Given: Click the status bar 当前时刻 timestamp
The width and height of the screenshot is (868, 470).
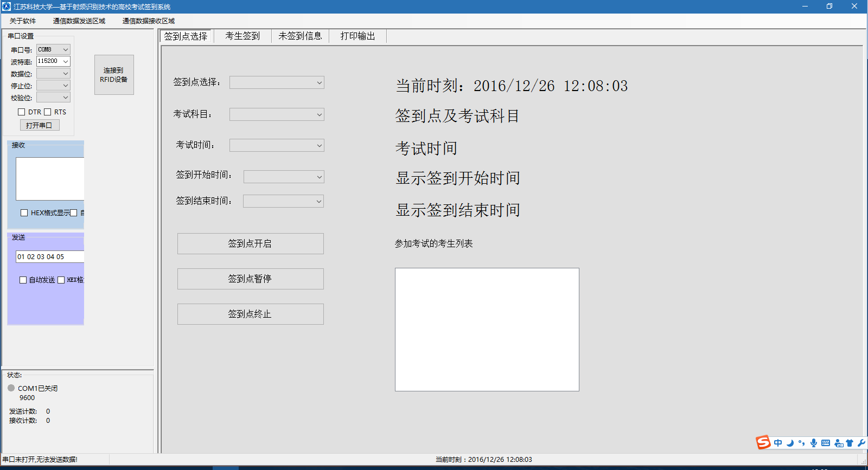Looking at the screenshot, I should click(x=484, y=460).
